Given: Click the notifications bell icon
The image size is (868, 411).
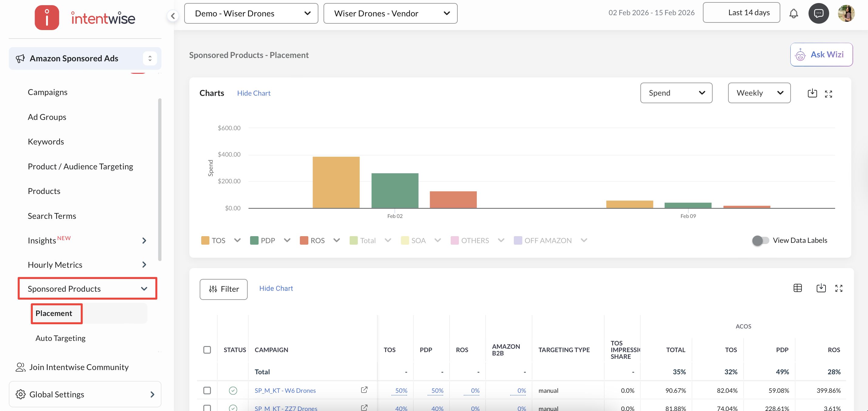Looking at the screenshot, I should 794,13.
